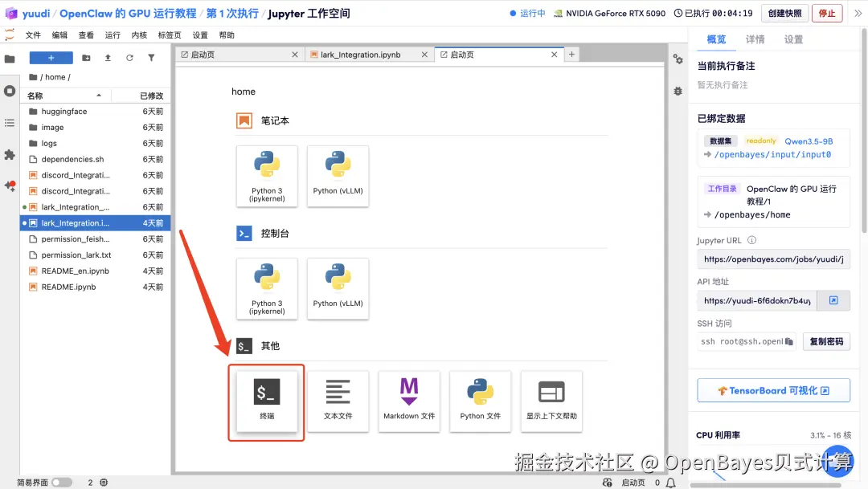Collapse the right panel chevron
Screen dimensions: 868x489
pyautogui.click(x=858, y=14)
